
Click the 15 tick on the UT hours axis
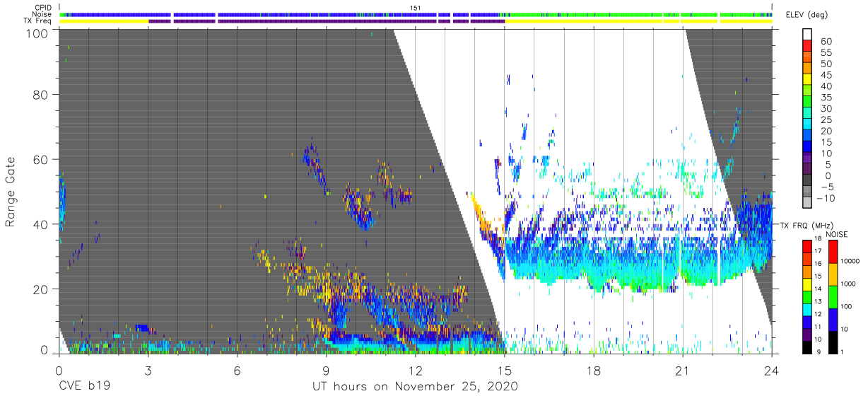tap(505, 370)
